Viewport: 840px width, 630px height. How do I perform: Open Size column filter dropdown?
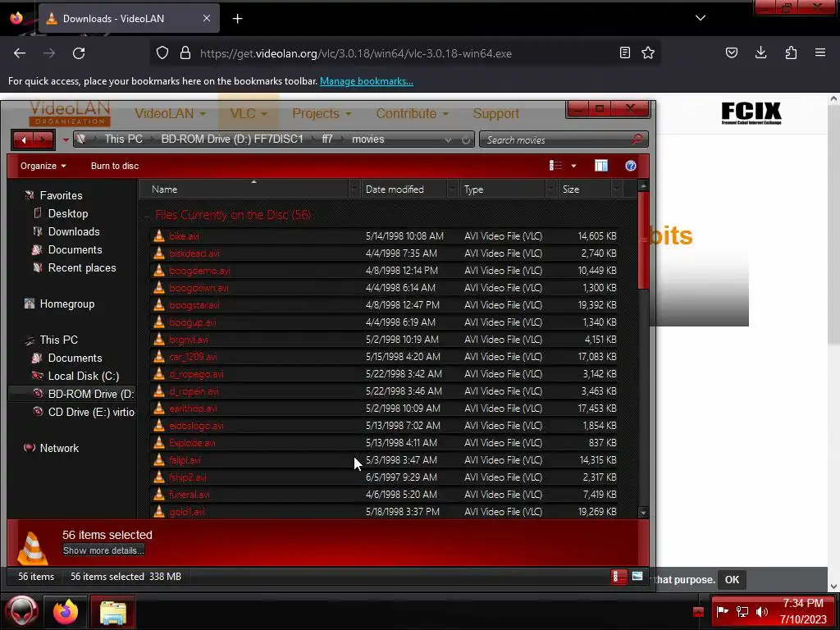click(617, 189)
